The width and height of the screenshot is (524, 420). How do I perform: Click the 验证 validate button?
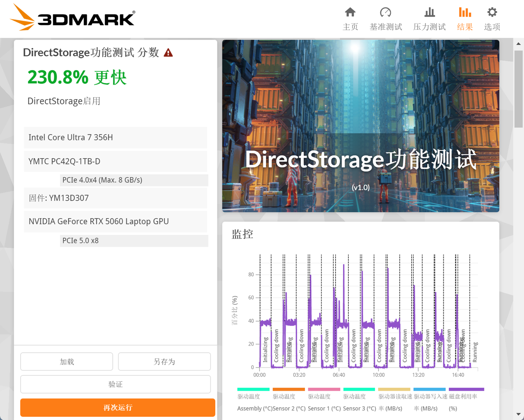pyautogui.click(x=115, y=384)
